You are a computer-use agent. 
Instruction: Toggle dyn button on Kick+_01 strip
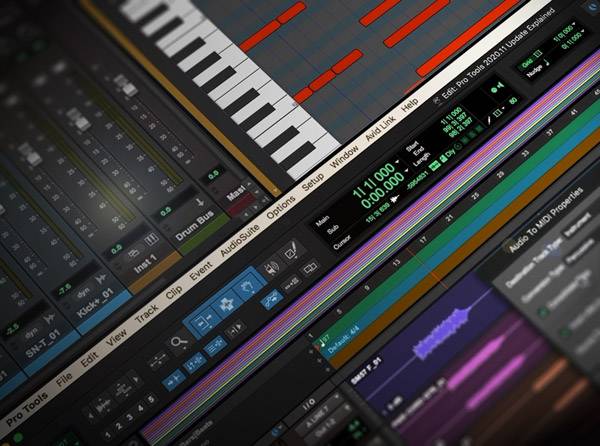(82, 293)
